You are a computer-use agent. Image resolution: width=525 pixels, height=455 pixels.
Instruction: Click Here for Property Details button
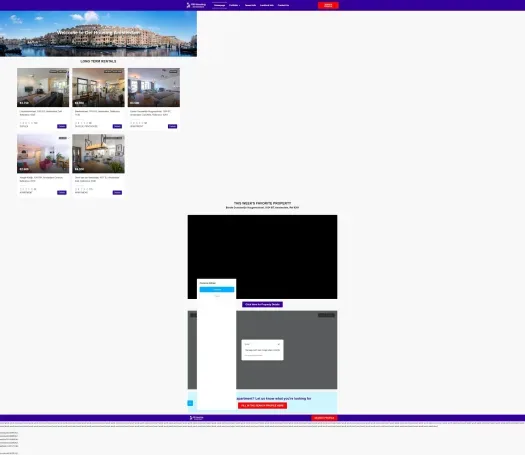point(262,304)
